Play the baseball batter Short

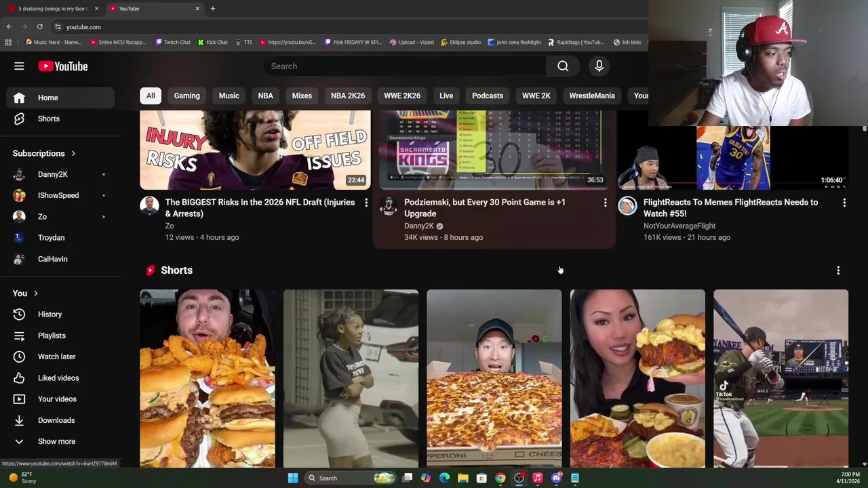coord(781,378)
